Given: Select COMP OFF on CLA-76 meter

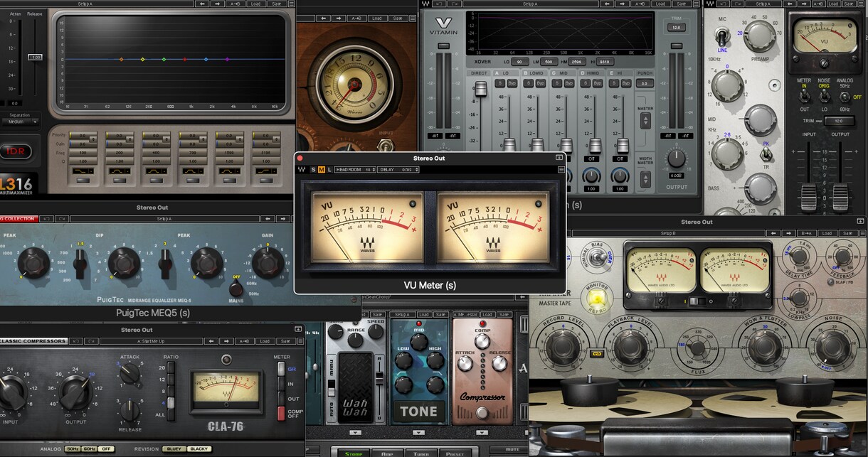Looking at the screenshot, I should [x=281, y=413].
